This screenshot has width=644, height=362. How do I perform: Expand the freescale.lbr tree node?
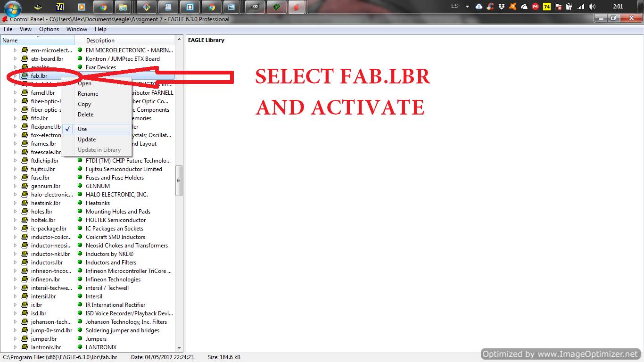(15, 152)
